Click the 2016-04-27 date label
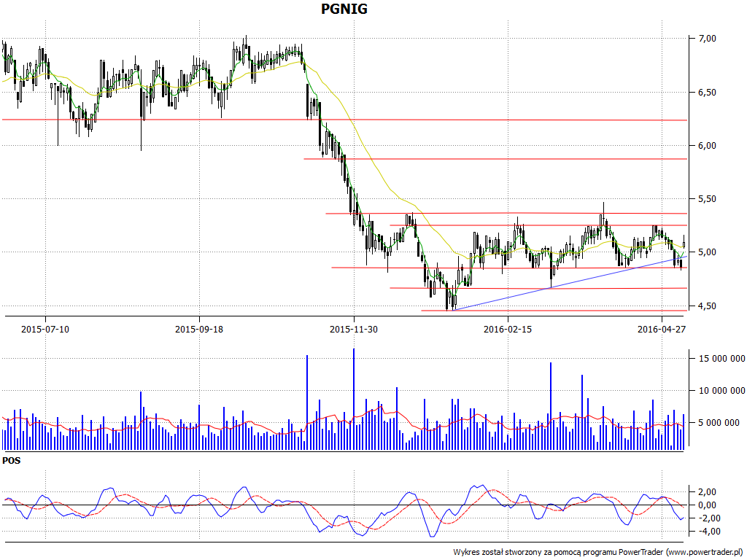 (662, 329)
